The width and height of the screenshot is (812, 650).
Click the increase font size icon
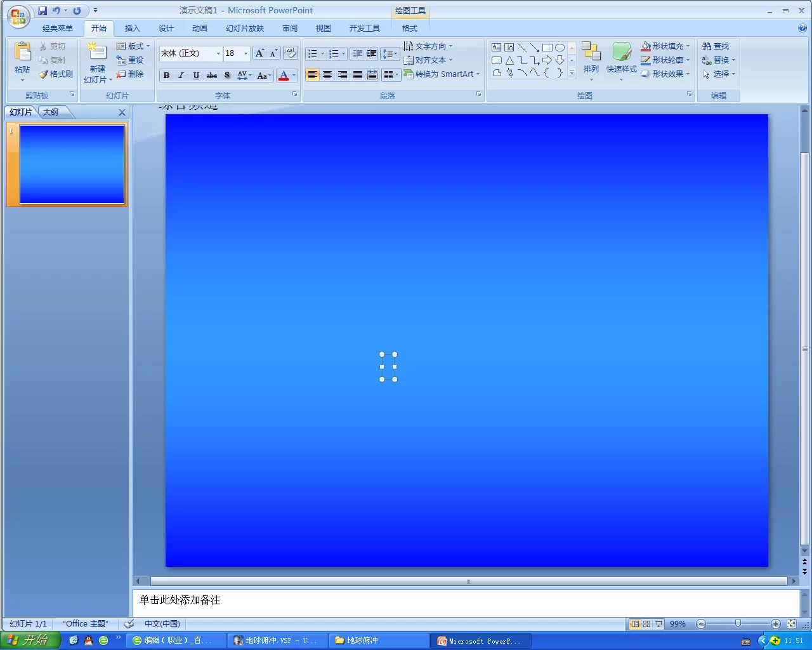tap(259, 53)
